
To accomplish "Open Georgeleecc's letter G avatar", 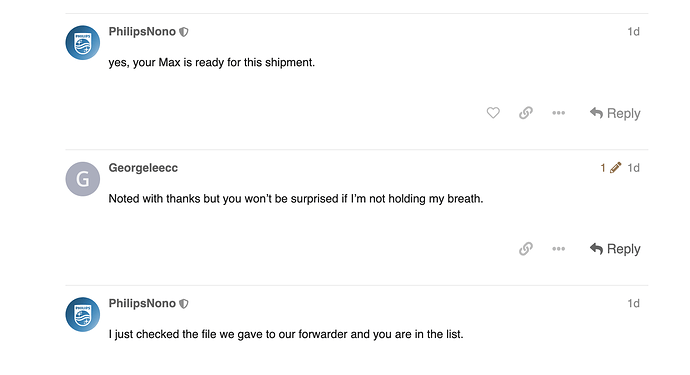I will point(83,179).
